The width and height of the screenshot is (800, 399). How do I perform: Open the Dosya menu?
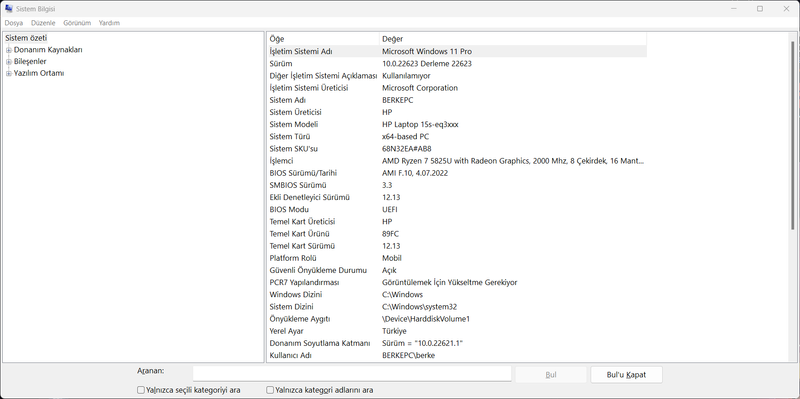click(x=14, y=23)
